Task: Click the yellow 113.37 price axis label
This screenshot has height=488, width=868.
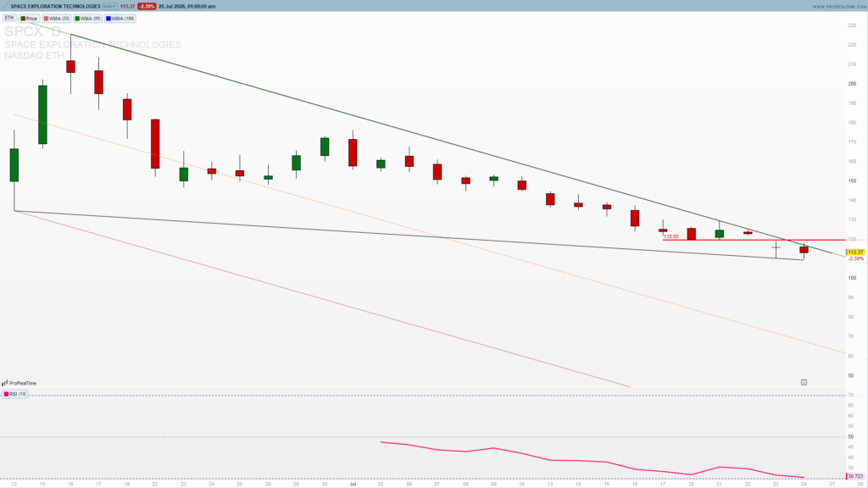Action: tap(855, 252)
